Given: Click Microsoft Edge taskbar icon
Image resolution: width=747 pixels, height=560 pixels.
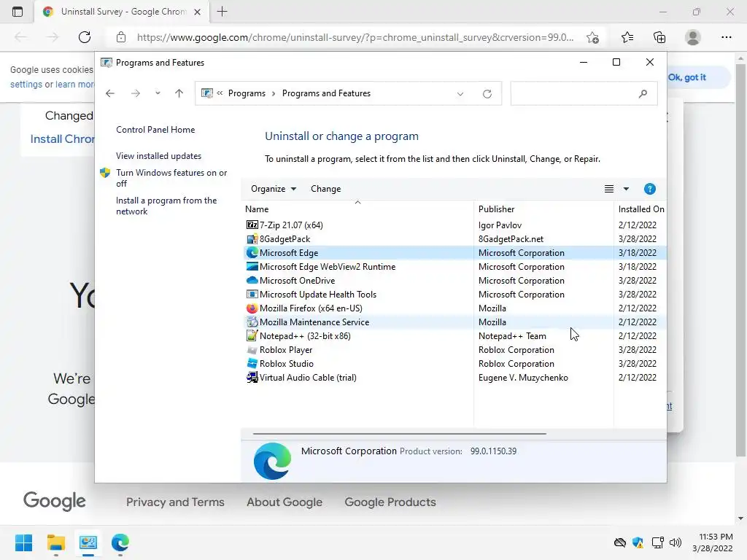Looking at the screenshot, I should pos(120,542).
